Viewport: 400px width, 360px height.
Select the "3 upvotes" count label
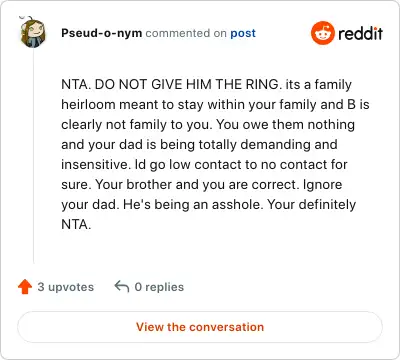(66, 287)
